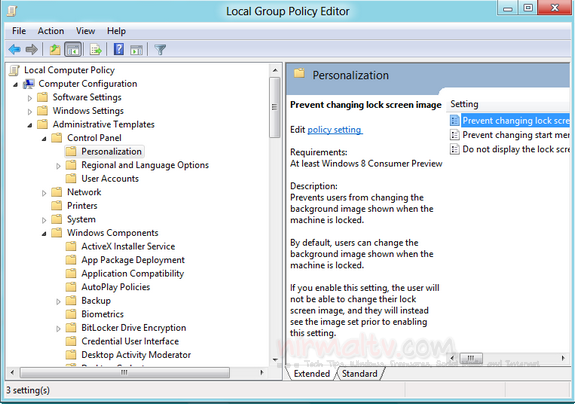Click the Network folder icon
This screenshot has height=404, width=575.
pos(56,192)
